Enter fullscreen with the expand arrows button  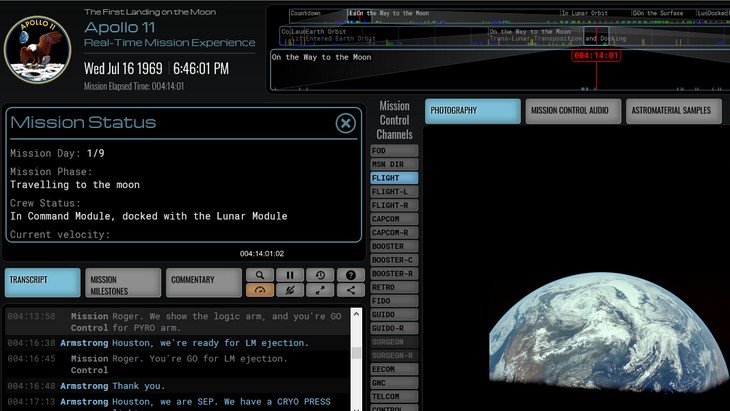click(320, 290)
